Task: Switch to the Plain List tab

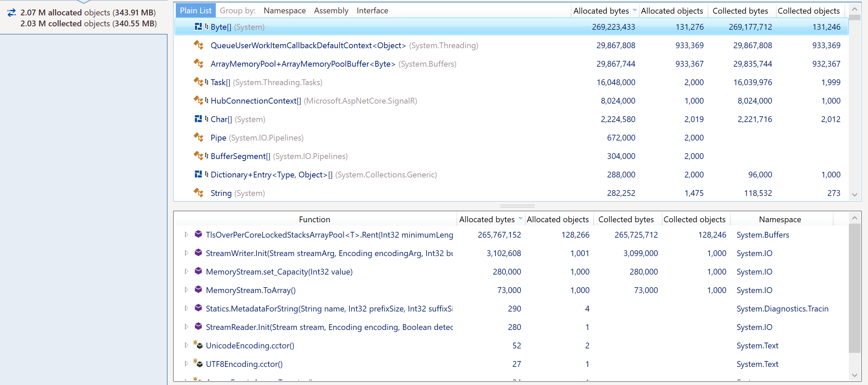Action: (x=195, y=10)
